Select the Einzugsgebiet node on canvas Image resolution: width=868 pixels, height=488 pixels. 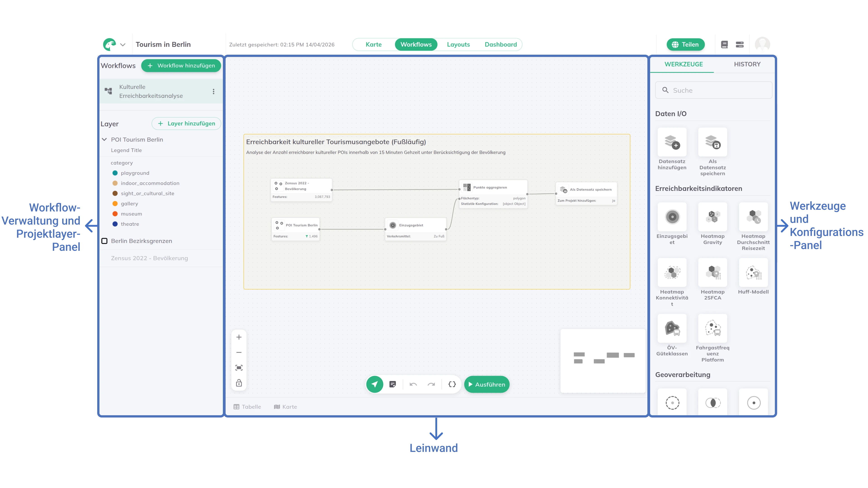pyautogui.click(x=415, y=229)
